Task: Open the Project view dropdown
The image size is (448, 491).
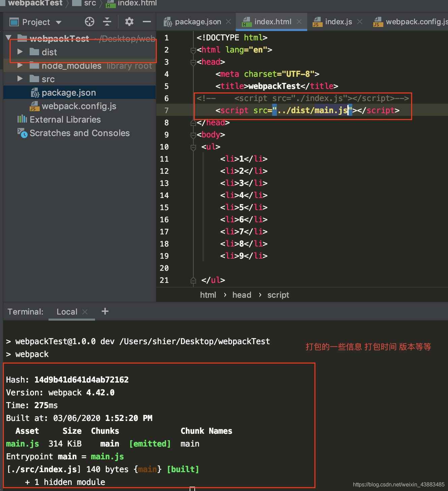Action: tap(59, 23)
